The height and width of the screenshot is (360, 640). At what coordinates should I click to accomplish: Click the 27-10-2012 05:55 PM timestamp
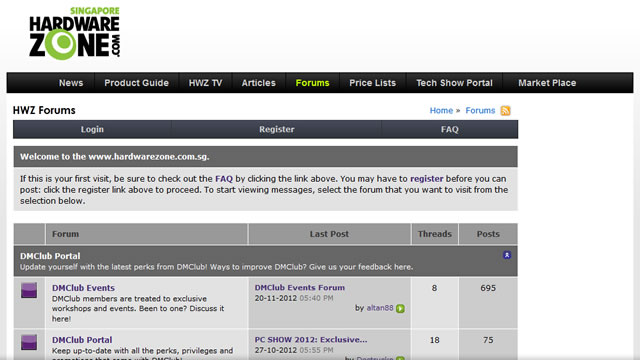click(x=294, y=350)
